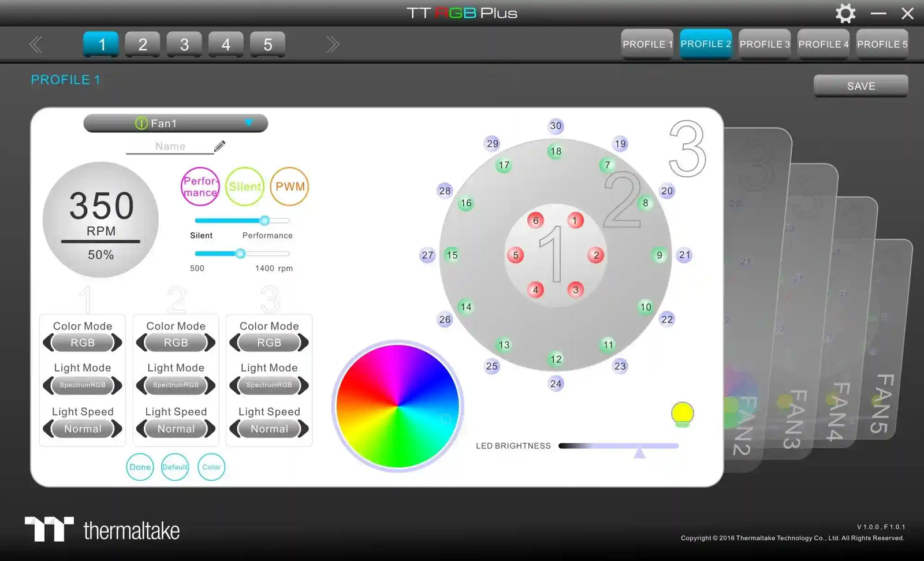Pick a color from the color wheel
The width and height of the screenshot is (924, 561).
pos(397,406)
